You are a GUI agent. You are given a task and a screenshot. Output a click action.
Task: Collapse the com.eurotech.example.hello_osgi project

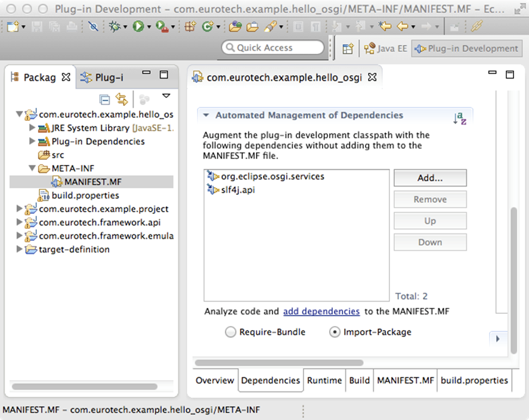(19, 114)
